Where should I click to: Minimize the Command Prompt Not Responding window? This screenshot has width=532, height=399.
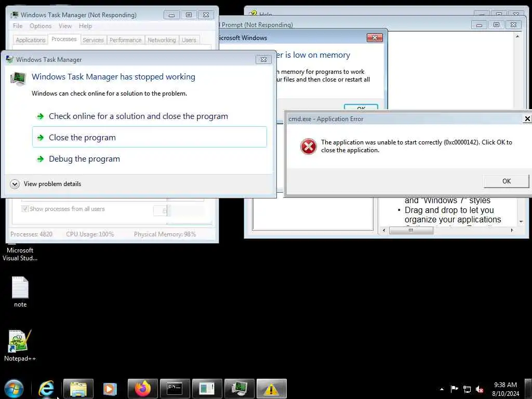click(x=479, y=25)
